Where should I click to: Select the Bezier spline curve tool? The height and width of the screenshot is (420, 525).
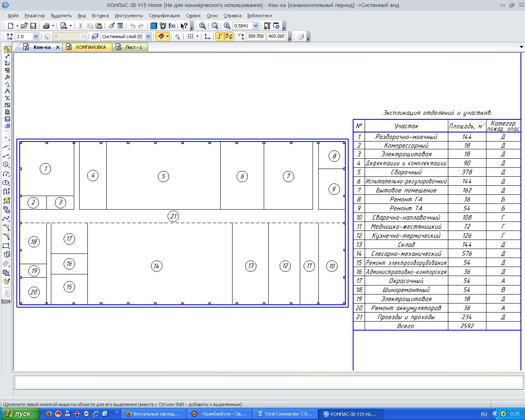coord(6,219)
